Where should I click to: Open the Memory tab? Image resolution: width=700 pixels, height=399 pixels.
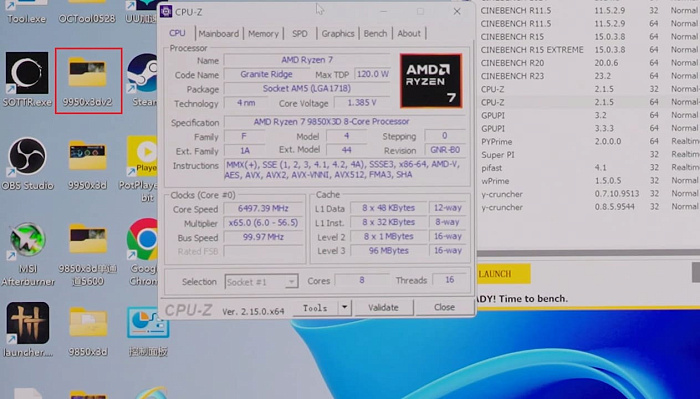coord(263,33)
